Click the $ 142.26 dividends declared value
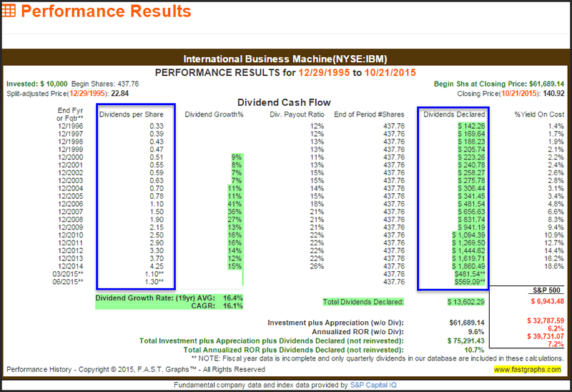 (471, 126)
